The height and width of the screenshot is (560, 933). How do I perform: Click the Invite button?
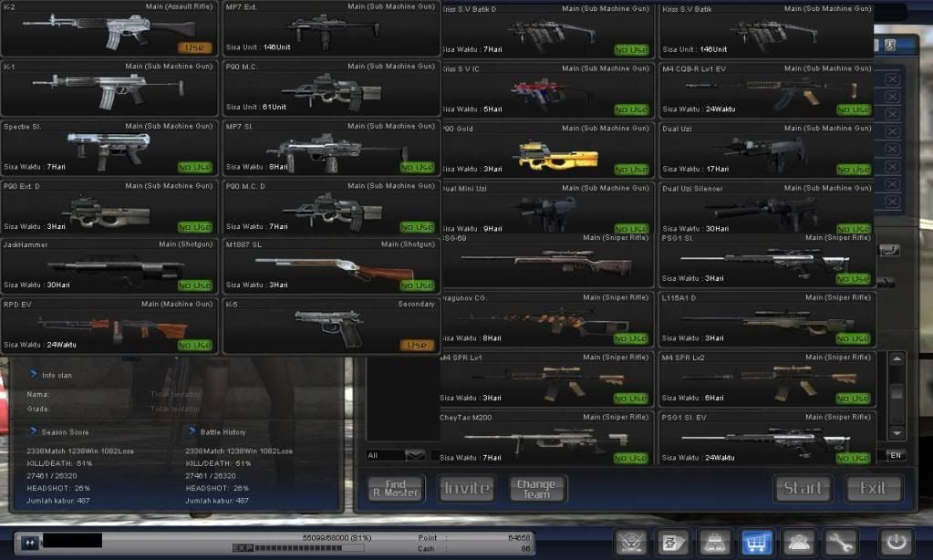pyautogui.click(x=467, y=489)
